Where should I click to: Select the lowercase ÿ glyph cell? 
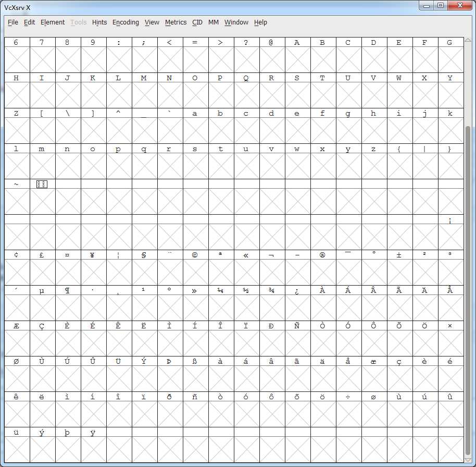pos(94,445)
